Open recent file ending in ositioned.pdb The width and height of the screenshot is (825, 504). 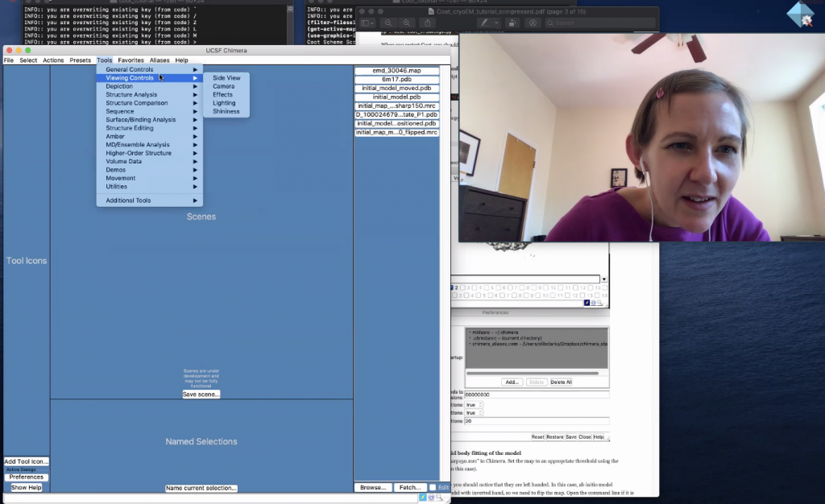tap(396, 123)
